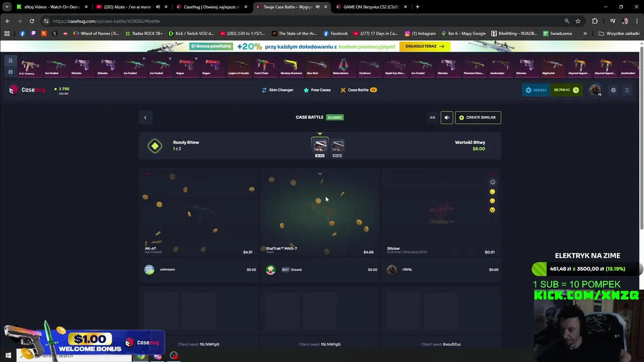644x362 pixels.
Task: Select the first case round thumbnail
Action: point(319,147)
